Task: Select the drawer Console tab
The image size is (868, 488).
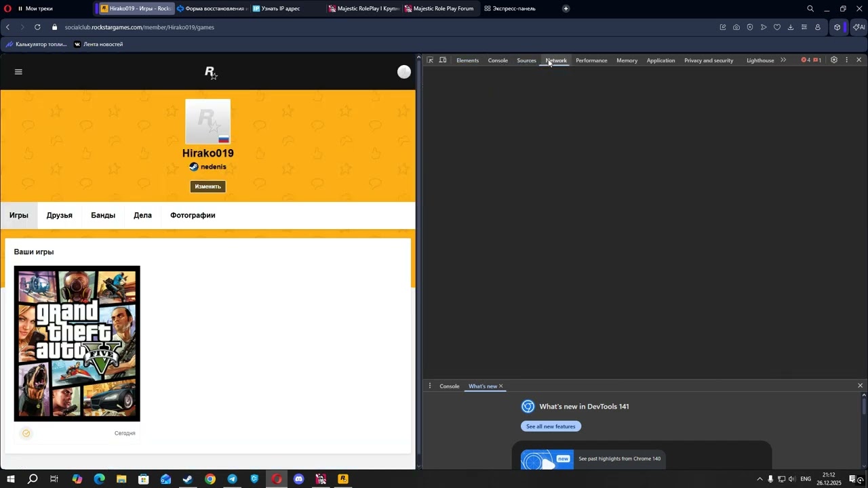Action: click(450, 386)
